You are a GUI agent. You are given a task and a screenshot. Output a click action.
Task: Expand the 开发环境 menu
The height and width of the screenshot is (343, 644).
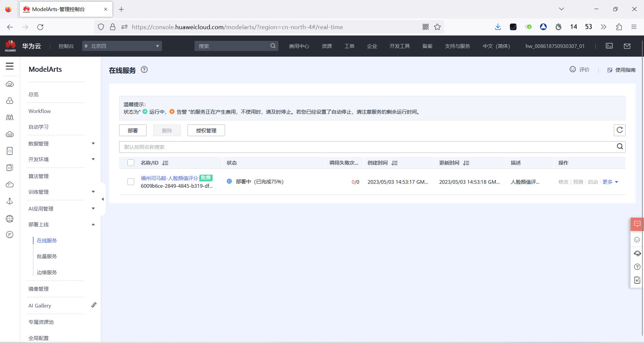93,159
